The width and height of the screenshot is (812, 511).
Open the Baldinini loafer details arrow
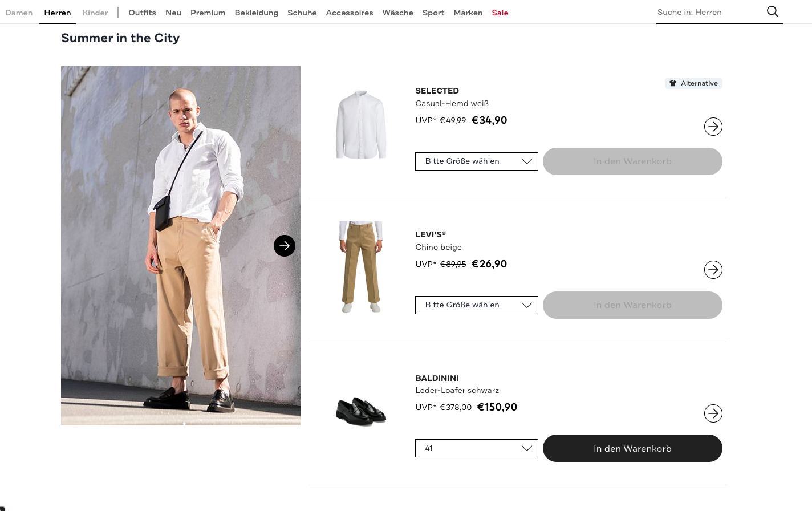713,413
